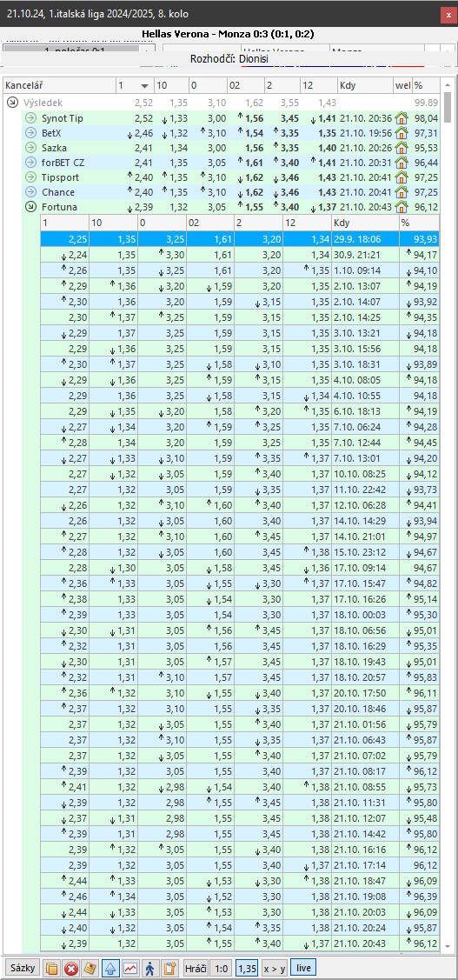Toggle the 1,35 odds button

[247, 968]
